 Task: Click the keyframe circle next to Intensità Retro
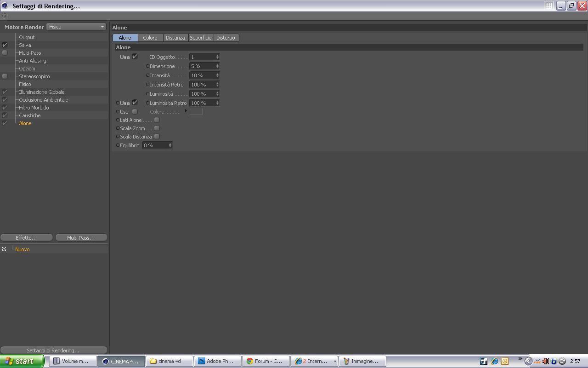pos(147,85)
